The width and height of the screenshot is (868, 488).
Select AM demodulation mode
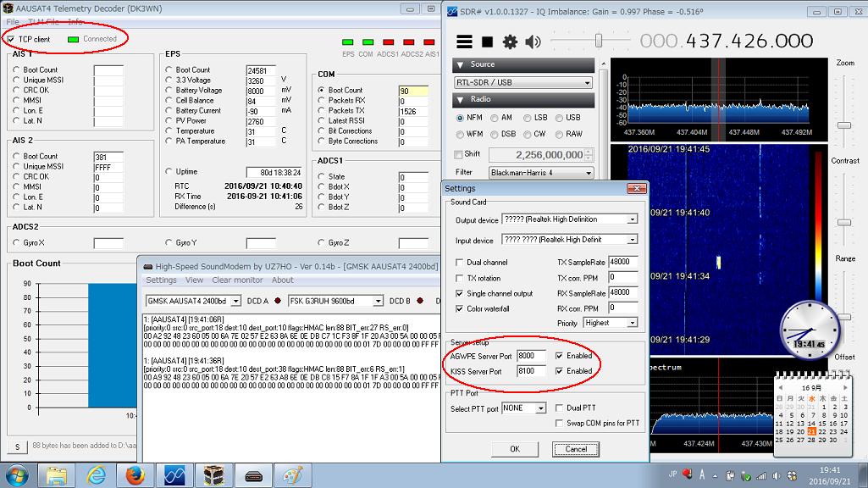(x=494, y=118)
